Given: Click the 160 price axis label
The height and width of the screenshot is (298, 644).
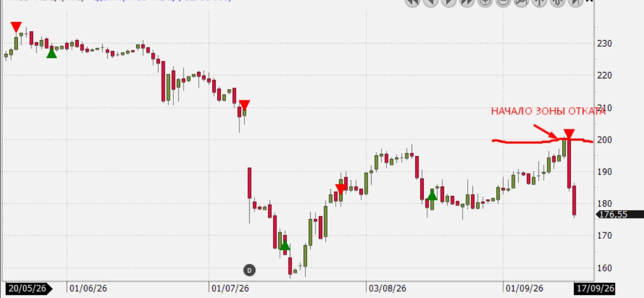Looking at the screenshot, I should [x=605, y=268].
